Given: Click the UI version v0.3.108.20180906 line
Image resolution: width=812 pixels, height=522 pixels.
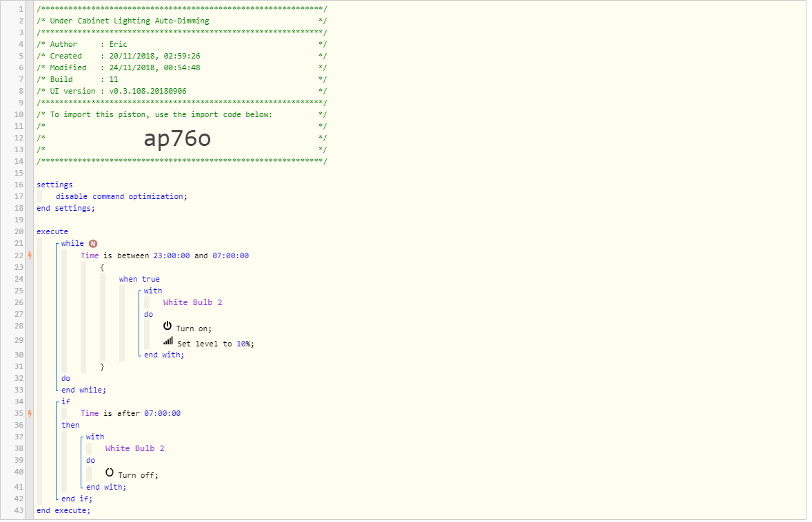Looking at the screenshot, I should pos(182,91).
